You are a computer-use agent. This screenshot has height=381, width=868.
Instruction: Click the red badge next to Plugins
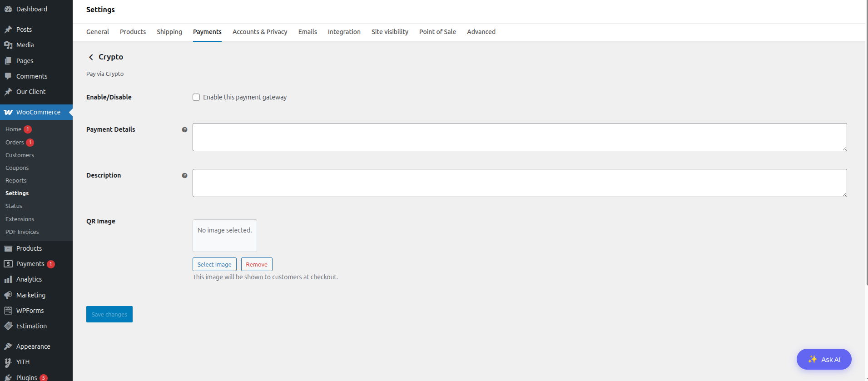coord(44,378)
